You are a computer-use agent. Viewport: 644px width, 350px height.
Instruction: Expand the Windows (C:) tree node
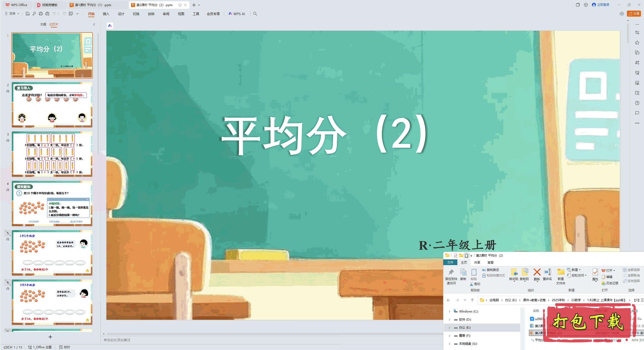point(450,311)
